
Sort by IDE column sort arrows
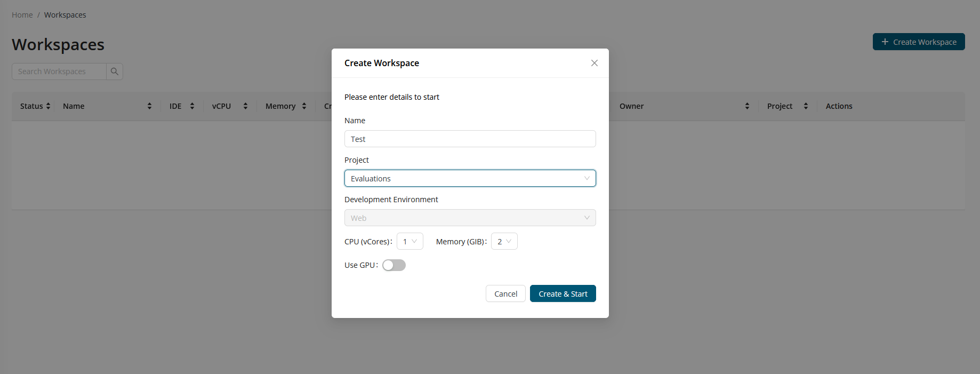(x=192, y=106)
